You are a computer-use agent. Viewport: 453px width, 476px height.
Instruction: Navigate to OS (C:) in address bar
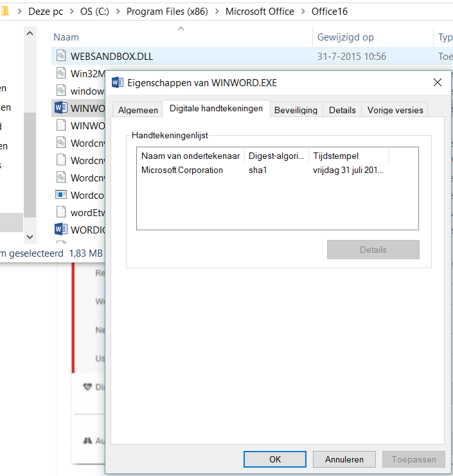click(x=94, y=12)
